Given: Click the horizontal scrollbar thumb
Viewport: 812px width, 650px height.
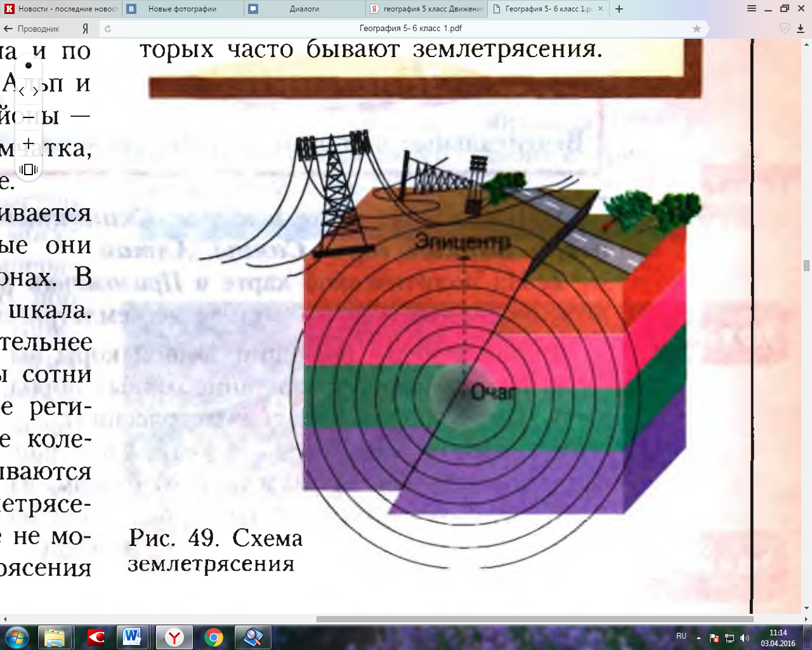Looking at the screenshot, I should coord(535,619).
